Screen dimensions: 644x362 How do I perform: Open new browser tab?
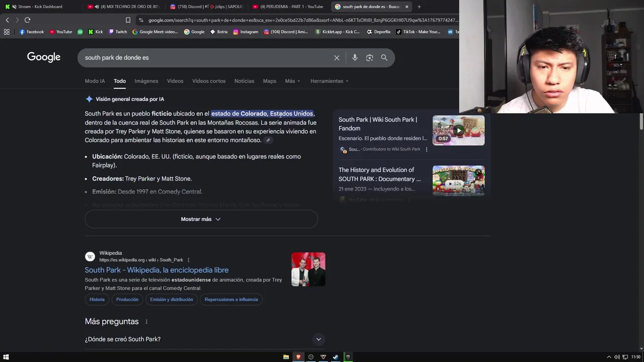coord(419,7)
